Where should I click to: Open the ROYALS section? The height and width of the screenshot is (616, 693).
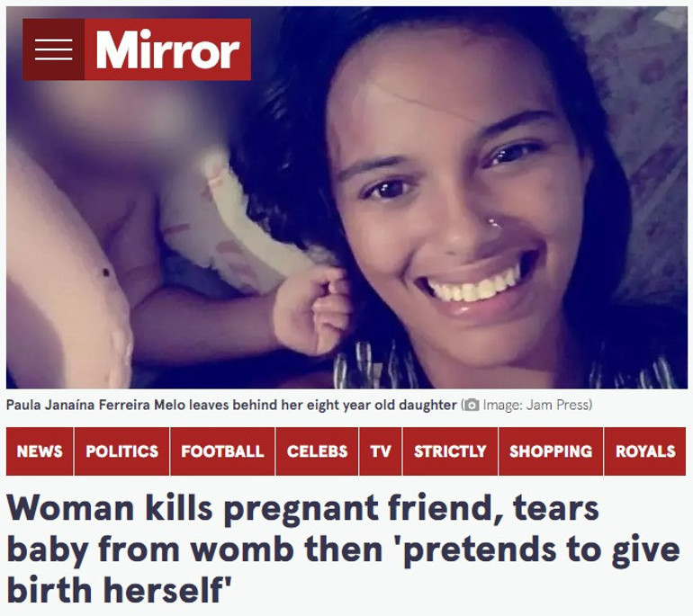pyautogui.click(x=645, y=451)
